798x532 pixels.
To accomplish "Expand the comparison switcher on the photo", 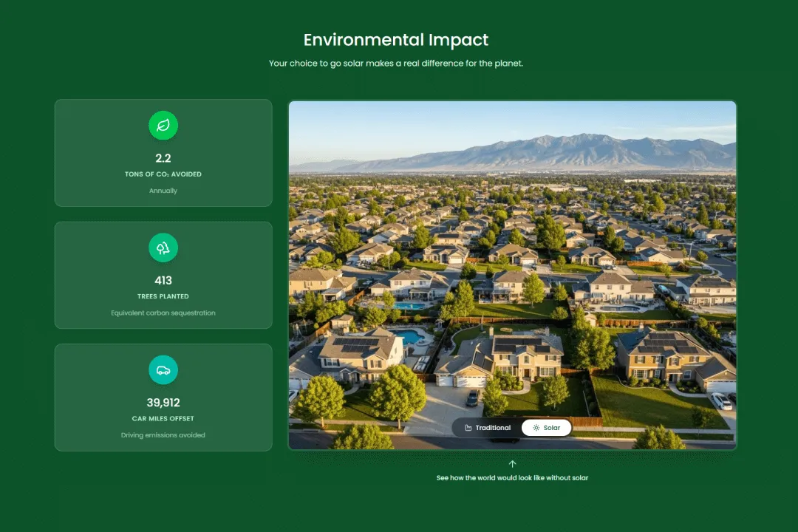I will pyautogui.click(x=513, y=427).
